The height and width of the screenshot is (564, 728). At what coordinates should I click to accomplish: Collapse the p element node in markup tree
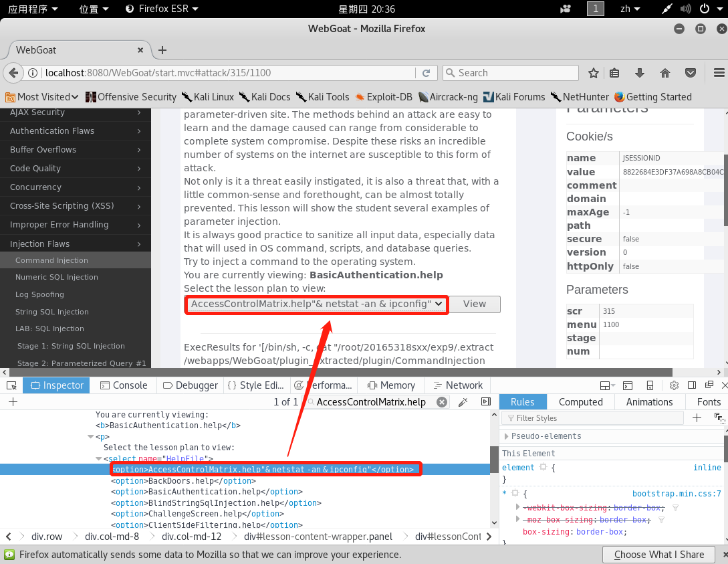pos(90,437)
